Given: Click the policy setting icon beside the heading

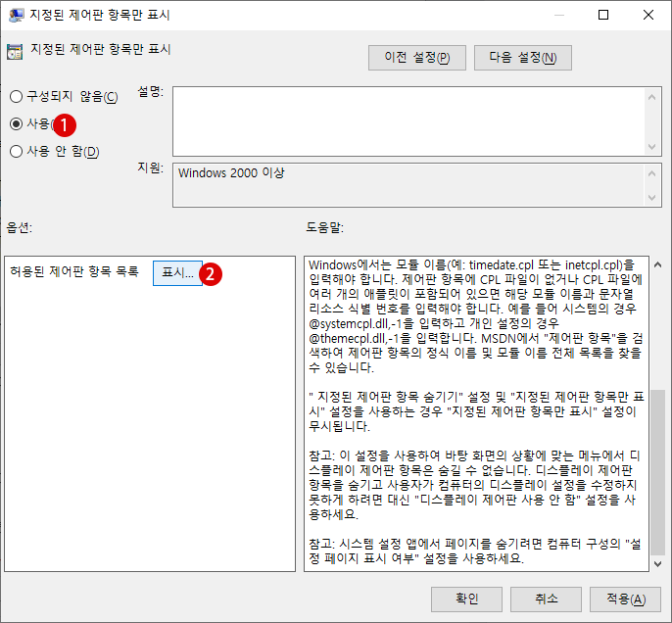Looking at the screenshot, I should (x=15, y=51).
